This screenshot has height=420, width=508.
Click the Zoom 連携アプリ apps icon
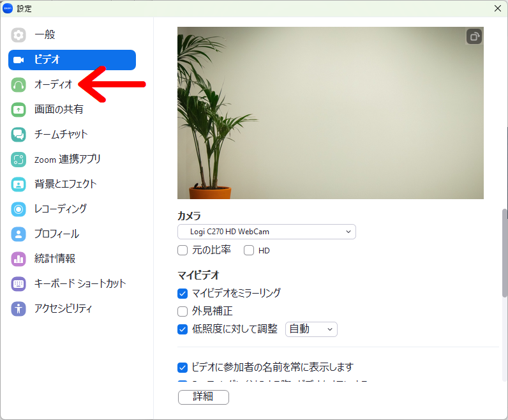pos(19,160)
